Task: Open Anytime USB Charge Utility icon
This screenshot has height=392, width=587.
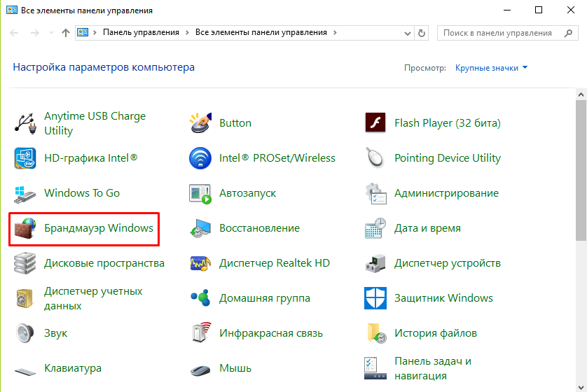Action: [x=25, y=123]
